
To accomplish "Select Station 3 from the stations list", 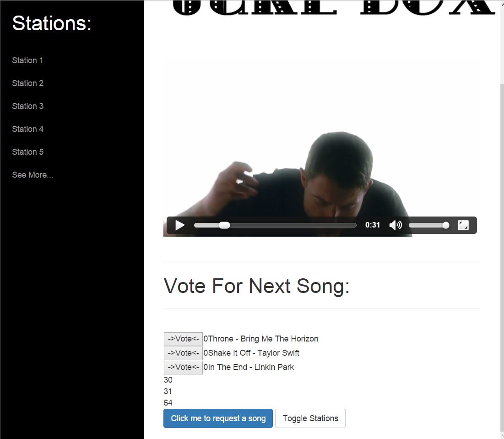I will (x=27, y=106).
